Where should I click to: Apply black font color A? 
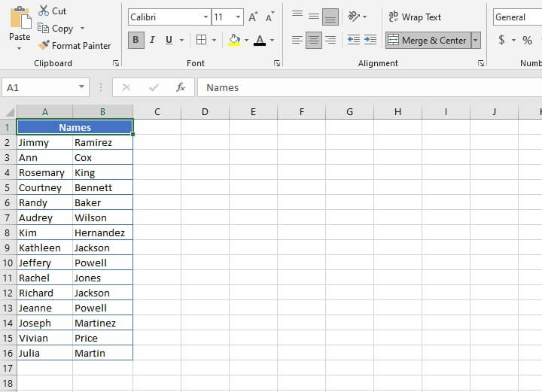pyautogui.click(x=260, y=40)
